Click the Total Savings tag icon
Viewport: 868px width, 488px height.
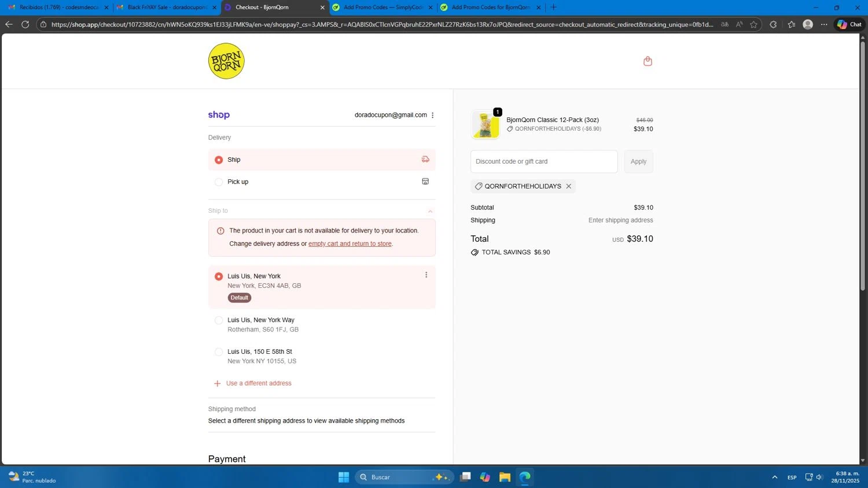475,253
